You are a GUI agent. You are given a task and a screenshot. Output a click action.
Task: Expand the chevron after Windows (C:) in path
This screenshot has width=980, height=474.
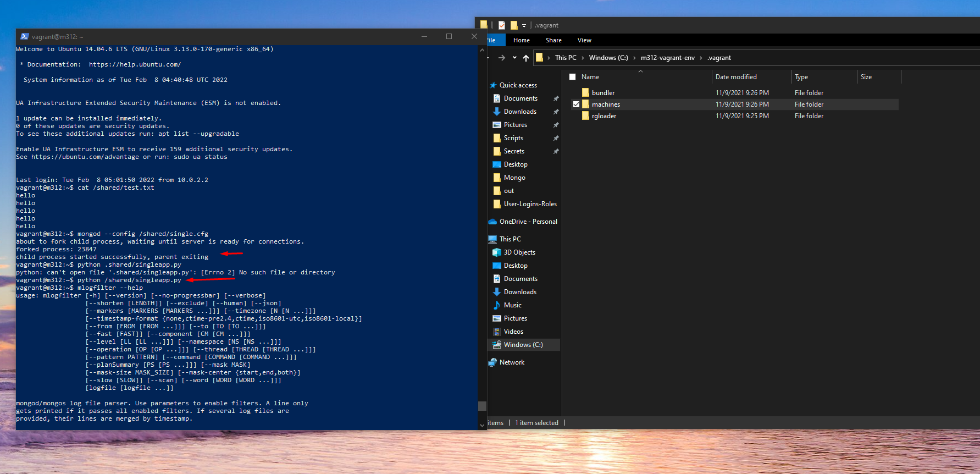(x=634, y=58)
